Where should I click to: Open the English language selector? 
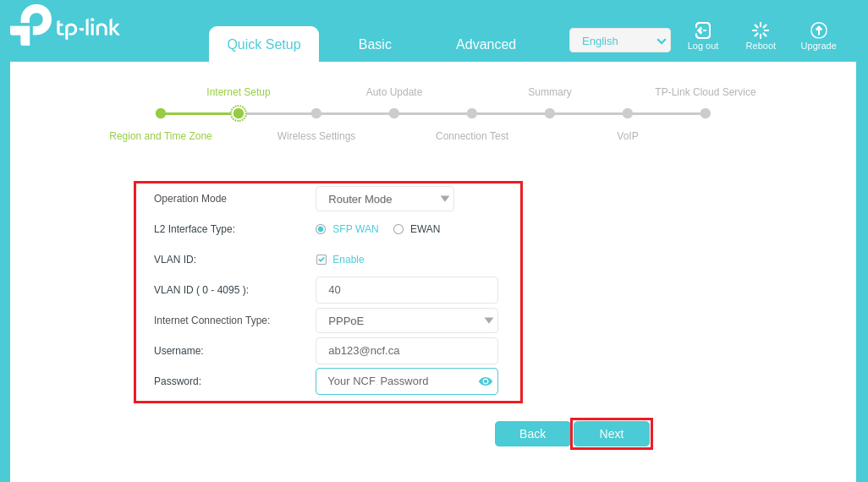(619, 41)
